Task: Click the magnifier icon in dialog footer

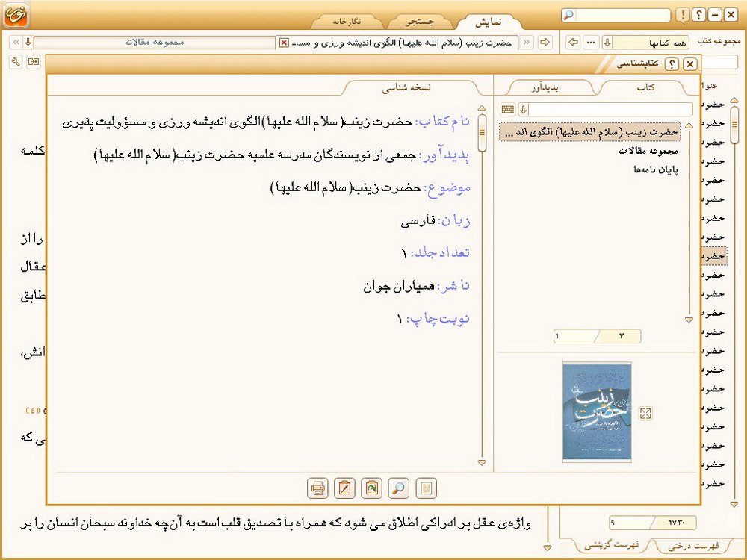Action: pyautogui.click(x=399, y=488)
